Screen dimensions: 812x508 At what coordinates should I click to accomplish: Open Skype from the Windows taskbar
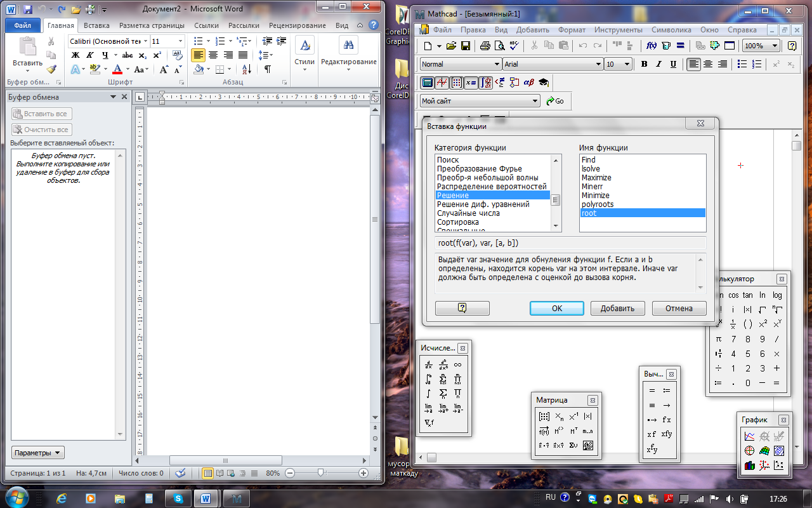tap(178, 498)
